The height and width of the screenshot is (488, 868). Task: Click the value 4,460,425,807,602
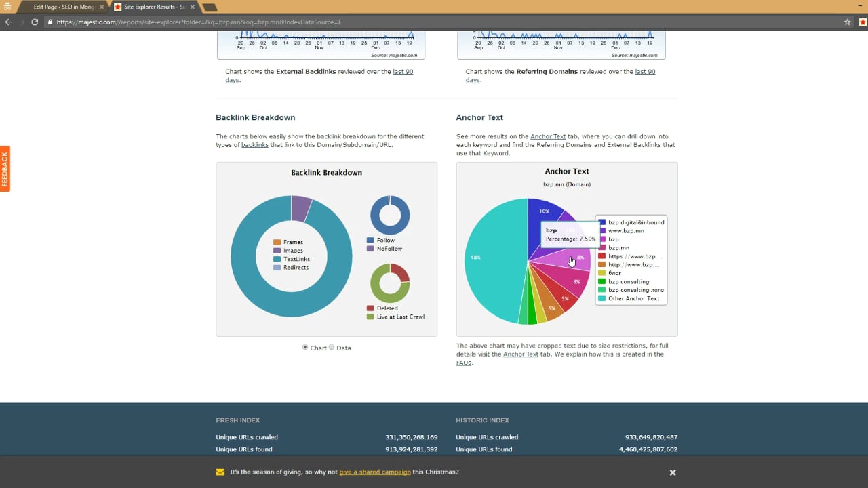tap(648, 449)
